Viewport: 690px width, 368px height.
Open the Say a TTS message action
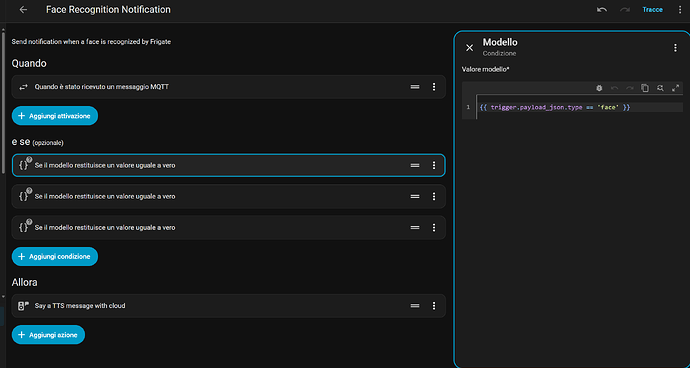[228, 305]
